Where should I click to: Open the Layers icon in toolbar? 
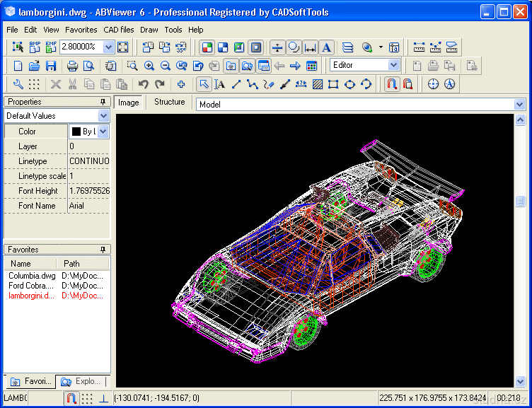coord(347,47)
